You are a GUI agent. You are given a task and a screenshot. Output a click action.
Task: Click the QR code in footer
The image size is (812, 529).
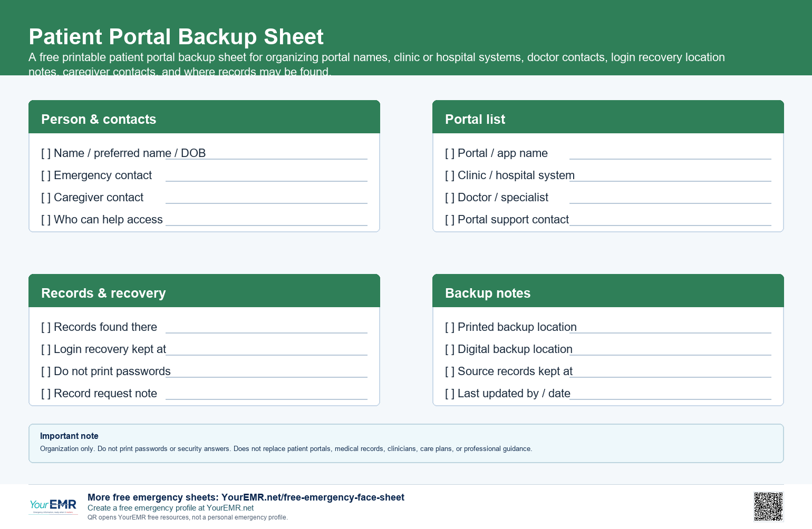tap(768, 507)
